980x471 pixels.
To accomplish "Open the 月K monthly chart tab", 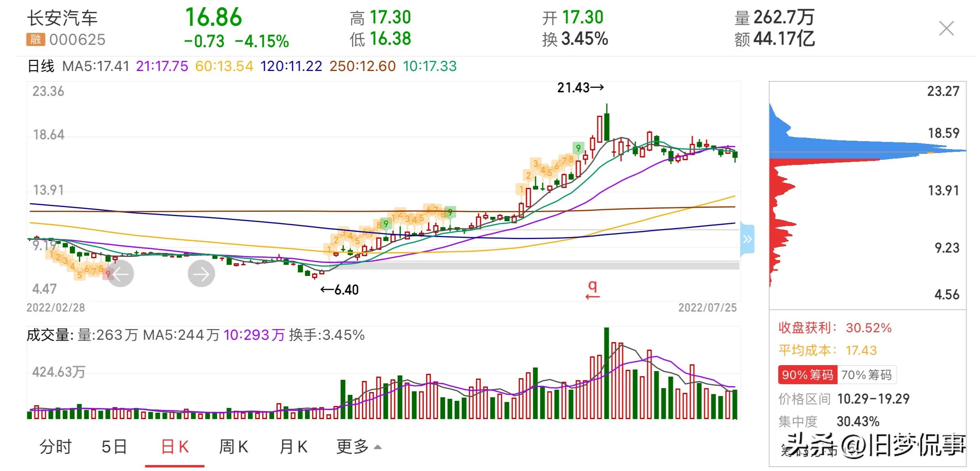I will tap(293, 447).
